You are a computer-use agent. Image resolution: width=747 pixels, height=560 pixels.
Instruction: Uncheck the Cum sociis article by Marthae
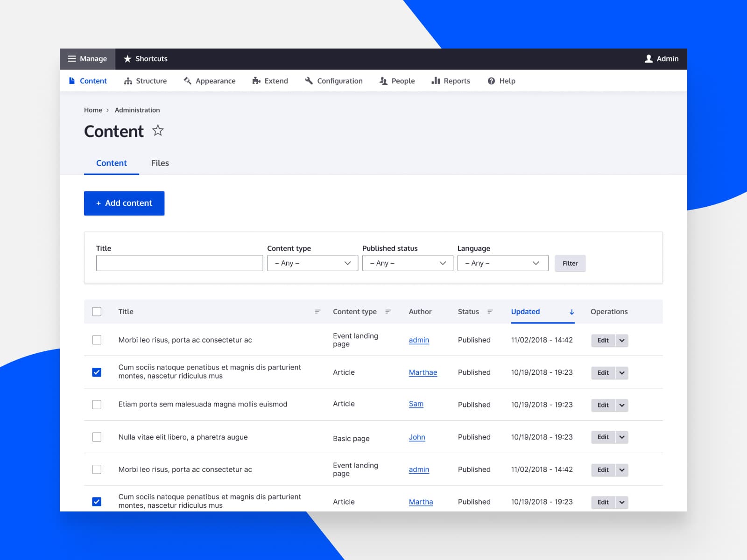[x=97, y=371]
